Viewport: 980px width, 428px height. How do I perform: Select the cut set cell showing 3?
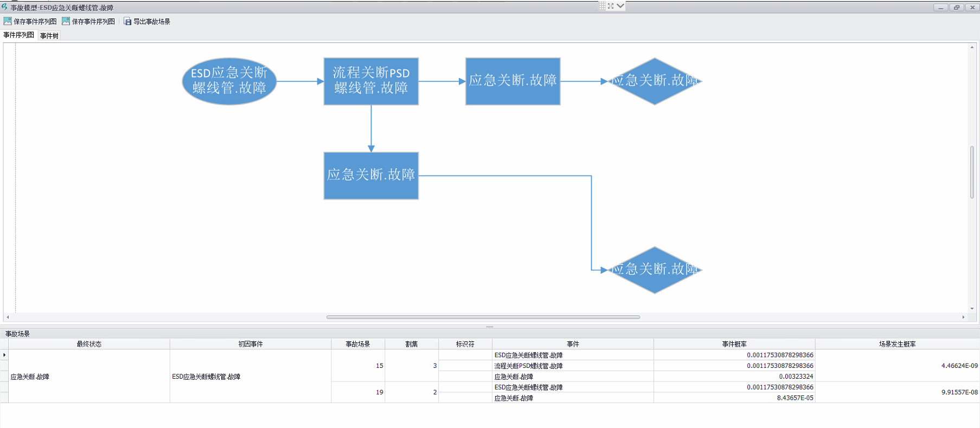click(412, 366)
